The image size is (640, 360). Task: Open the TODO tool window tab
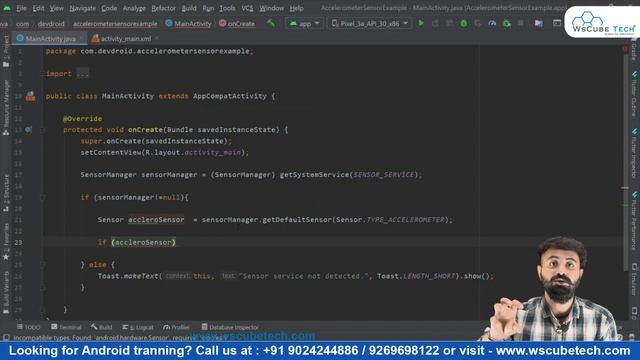pyautogui.click(x=29, y=327)
